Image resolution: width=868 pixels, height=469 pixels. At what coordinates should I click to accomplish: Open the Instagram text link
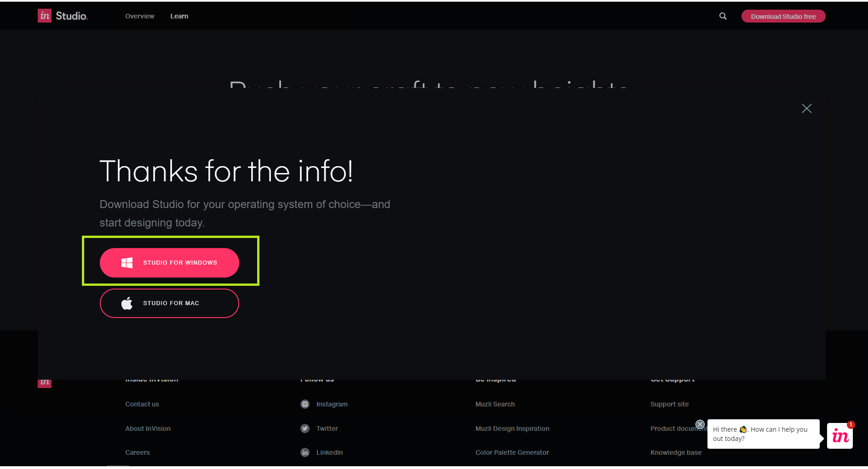(332, 404)
